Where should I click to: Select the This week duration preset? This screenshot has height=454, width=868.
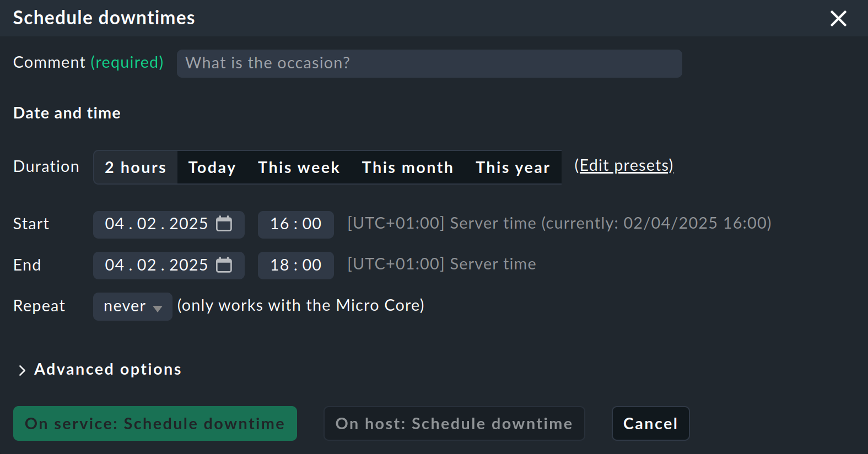(298, 167)
